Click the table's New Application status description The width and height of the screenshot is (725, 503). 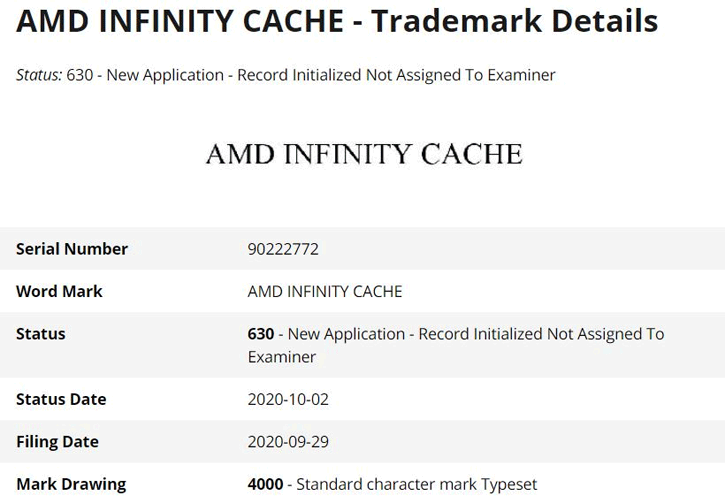[x=470, y=334]
